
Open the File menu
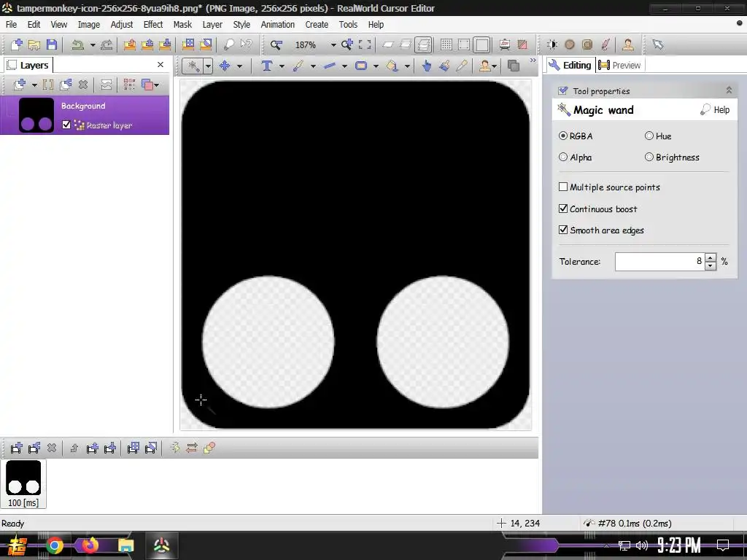(11, 24)
